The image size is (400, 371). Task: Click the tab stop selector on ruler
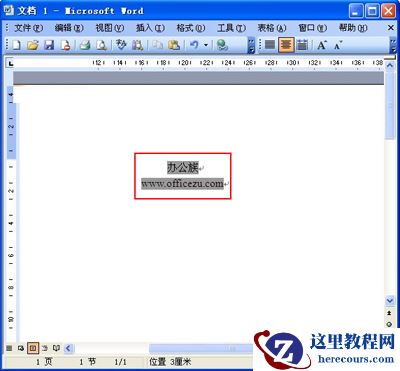(x=10, y=63)
